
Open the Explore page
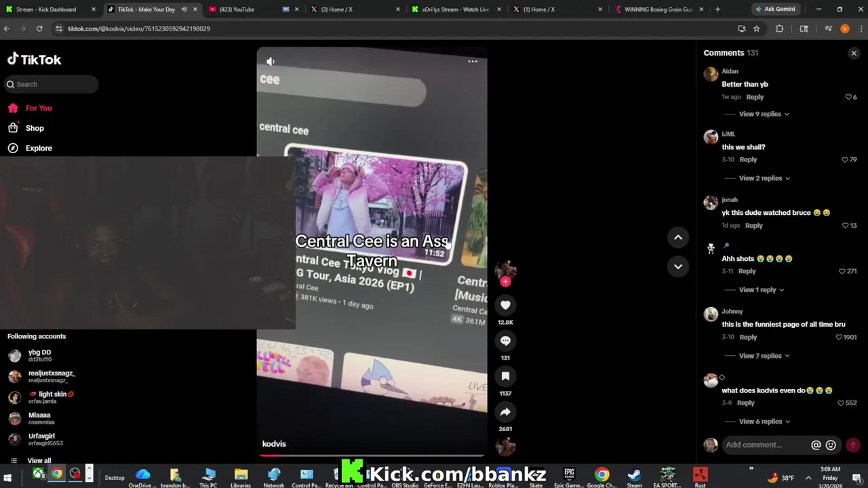pyautogui.click(x=39, y=148)
